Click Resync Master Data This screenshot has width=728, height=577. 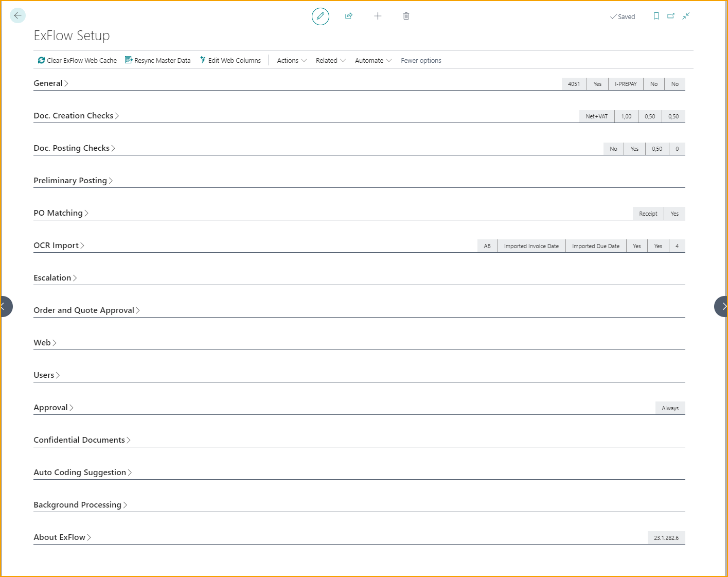[157, 60]
